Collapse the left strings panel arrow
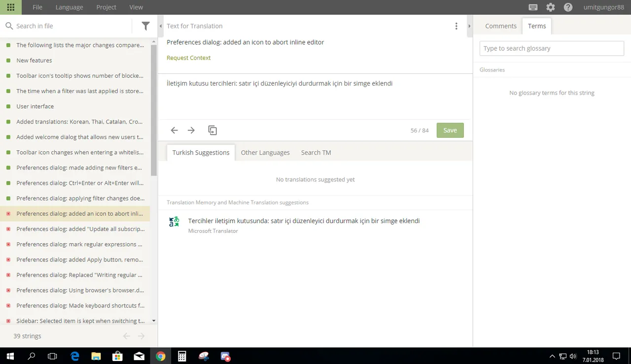 coord(161,26)
